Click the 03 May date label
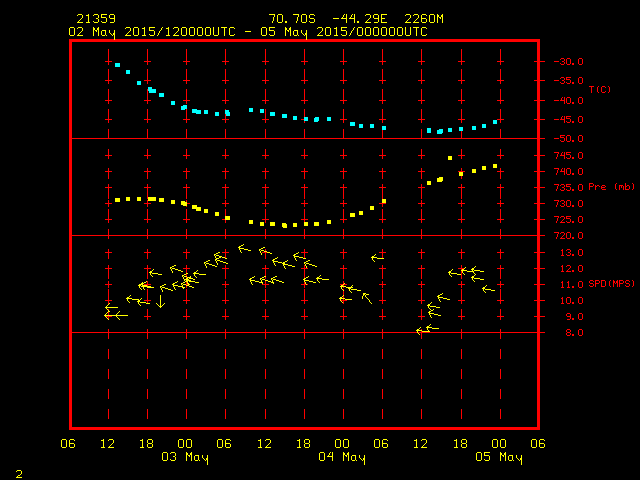The height and width of the screenshot is (480, 640). (185, 457)
